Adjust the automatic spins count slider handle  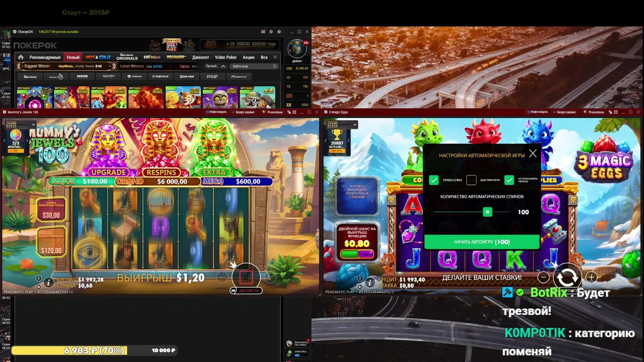(487, 212)
